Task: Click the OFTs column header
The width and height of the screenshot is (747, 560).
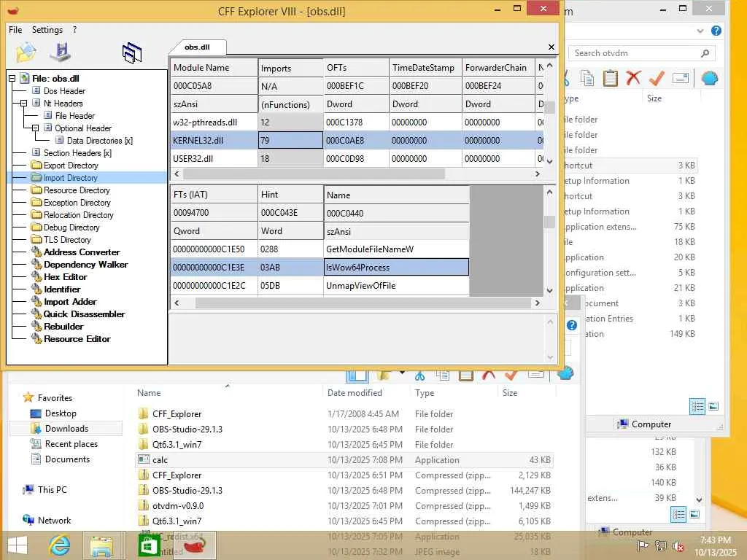Action: tap(356, 68)
